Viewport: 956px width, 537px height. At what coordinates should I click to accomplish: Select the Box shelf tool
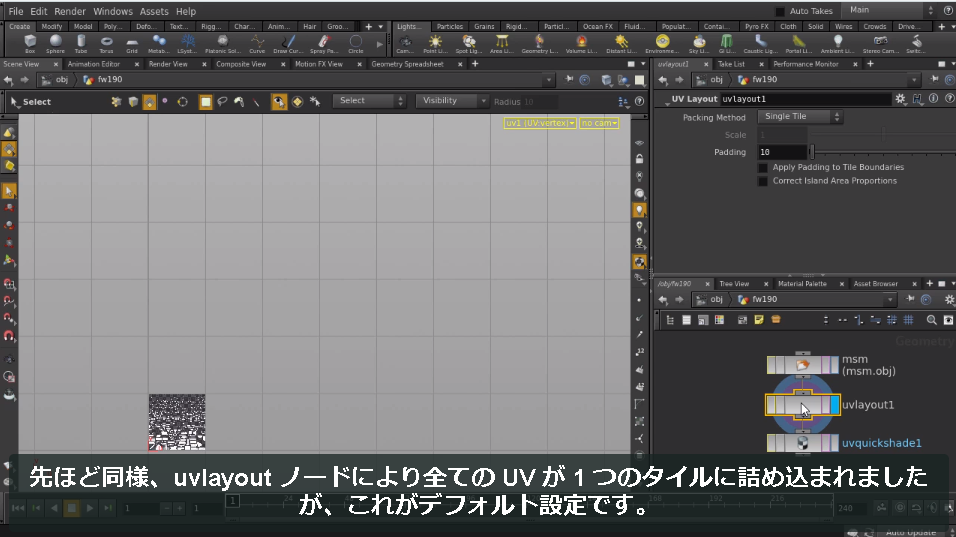pyautogui.click(x=30, y=43)
